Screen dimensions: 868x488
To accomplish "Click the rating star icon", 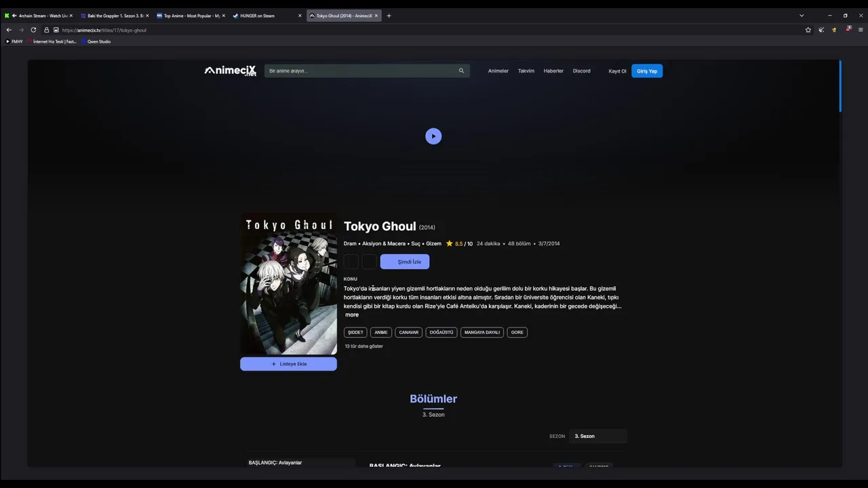I will tap(450, 243).
